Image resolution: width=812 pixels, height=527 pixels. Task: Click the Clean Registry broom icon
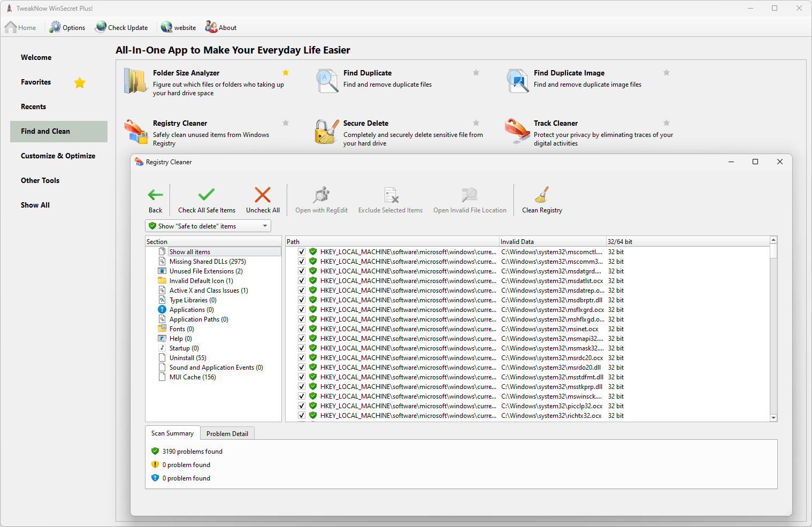542,195
